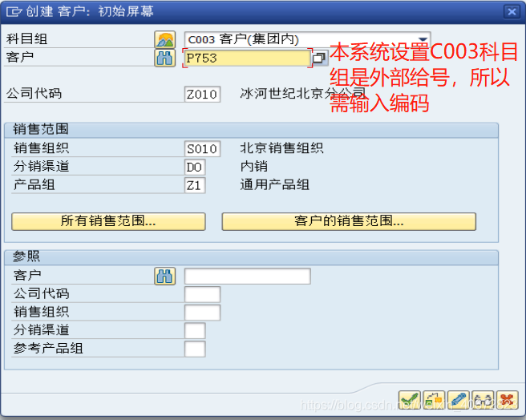This screenshot has height=420, width=526.
Task: Click the 公司代码 field with Z010
Action: [202, 95]
